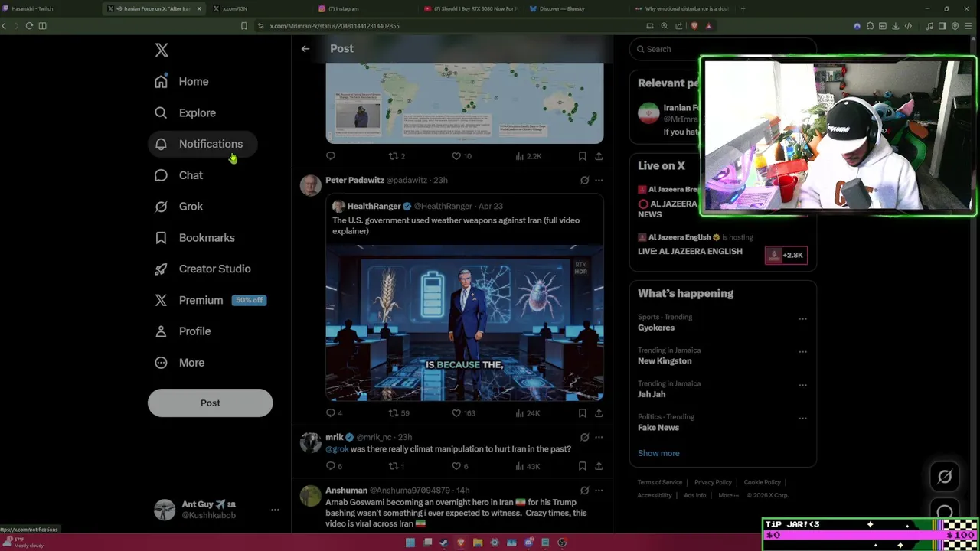Open more options on Peter Padawitz's post

599,180
